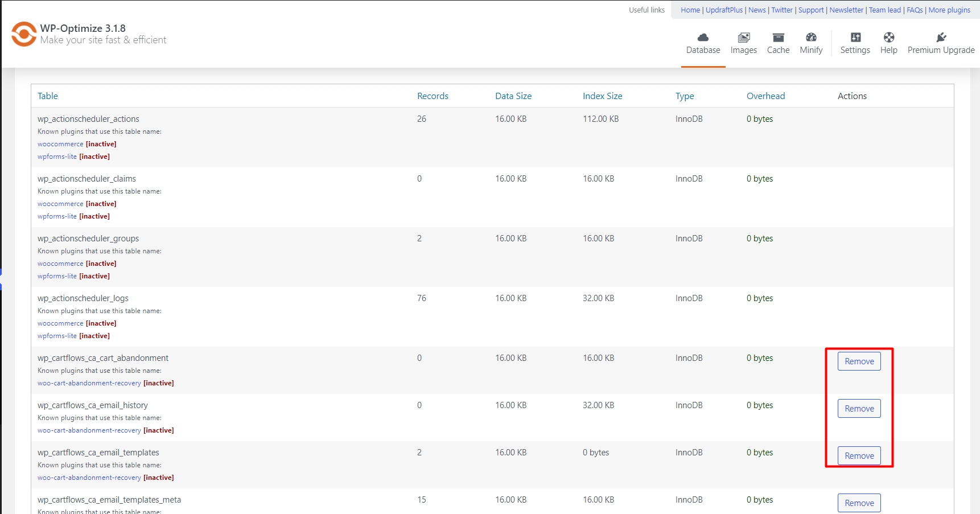The image size is (980, 514).
Task: Open the Home useful link
Action: pyautogui.click(x=690, y=10)
